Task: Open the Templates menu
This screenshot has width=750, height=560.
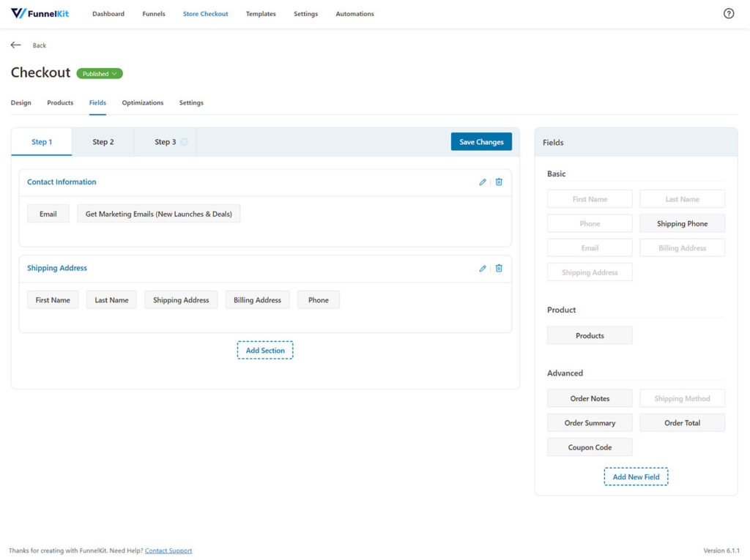Action: point(261,14)
